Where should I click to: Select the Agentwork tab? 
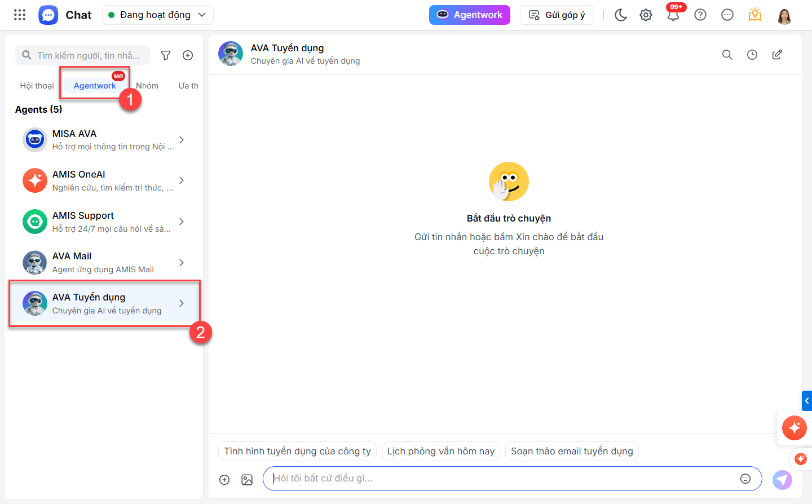[95, 86]
